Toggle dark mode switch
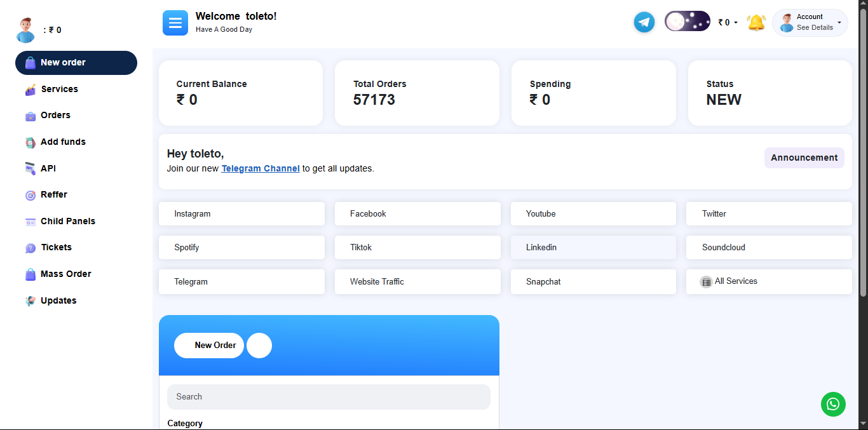868x430 pixels. click(687, 22)
